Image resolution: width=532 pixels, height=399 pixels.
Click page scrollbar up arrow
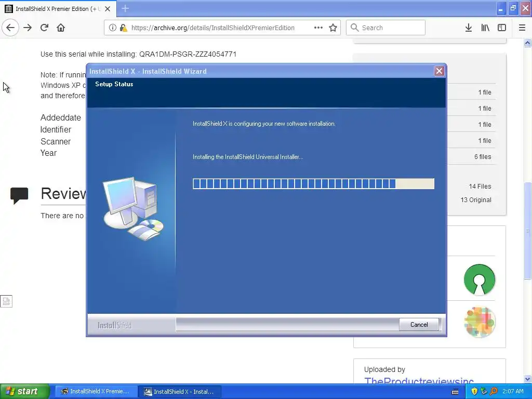[x=527, y=43]
